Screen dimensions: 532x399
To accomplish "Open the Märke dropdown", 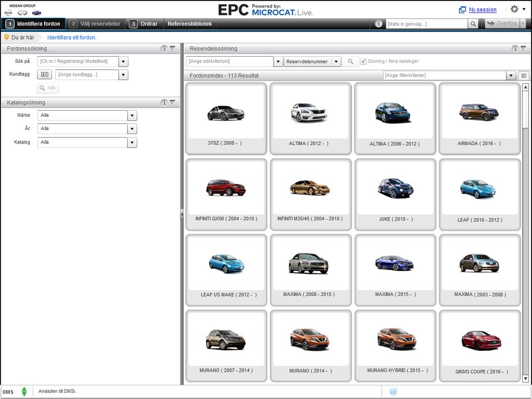I will point(132,116).
